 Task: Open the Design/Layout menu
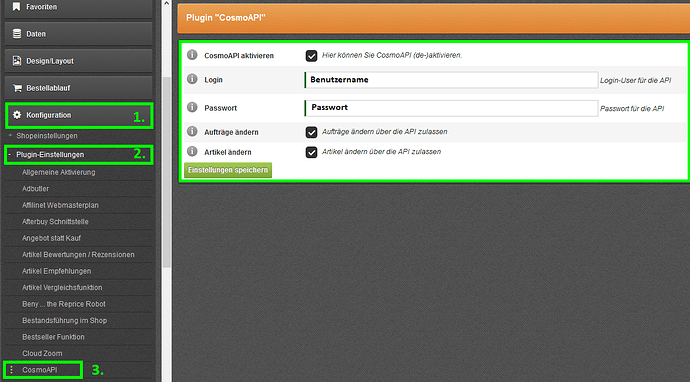pos(78,61)
